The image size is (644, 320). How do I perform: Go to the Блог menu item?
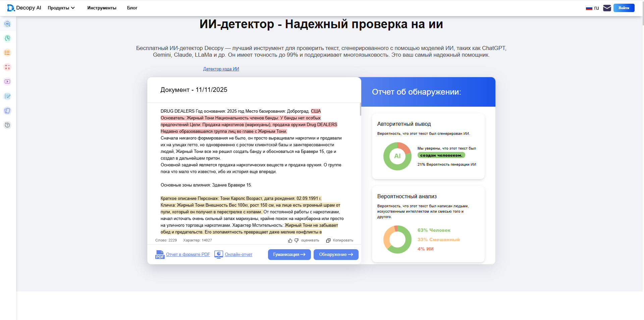[x=132, y=8]
